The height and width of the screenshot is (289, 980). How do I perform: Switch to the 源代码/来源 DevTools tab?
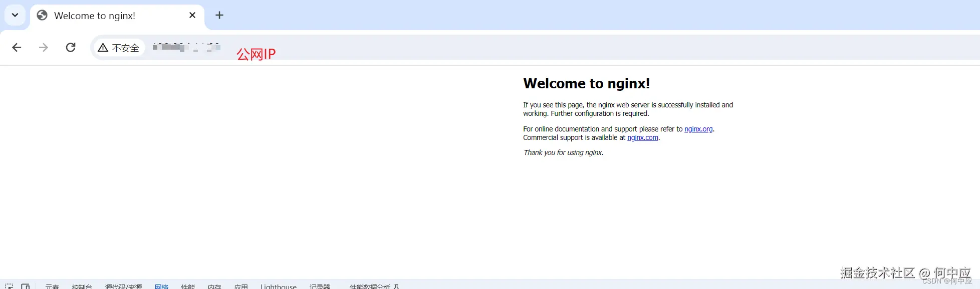tap(123, 286)
